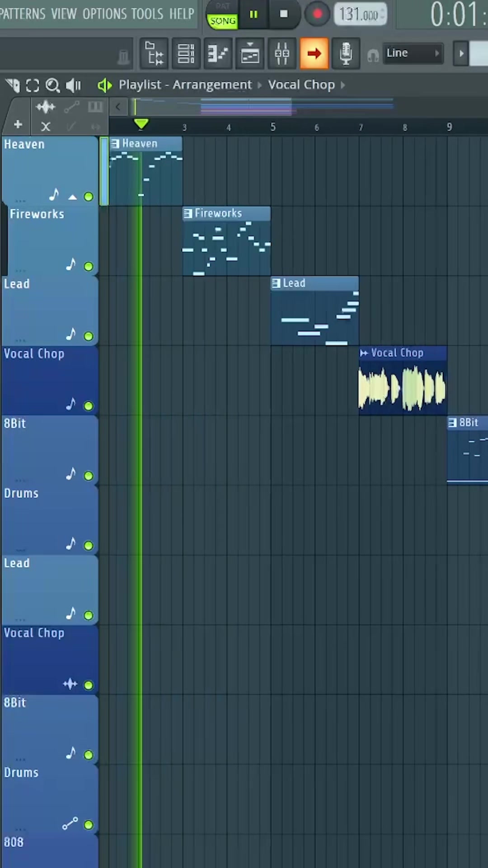Open the Channel rack from the toolbar
The height and width of the screenshot is (868, 488).
186,54
